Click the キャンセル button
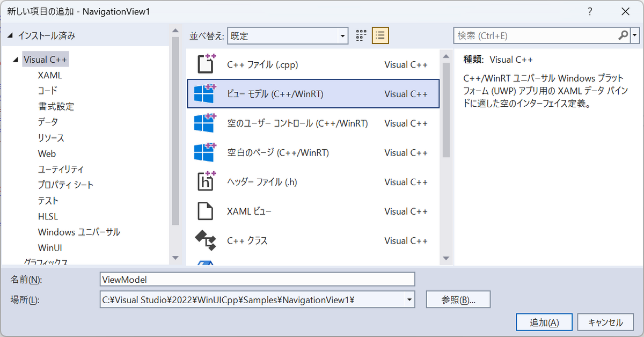The width and height of the screenshot is (644, 337). [605, 323]
